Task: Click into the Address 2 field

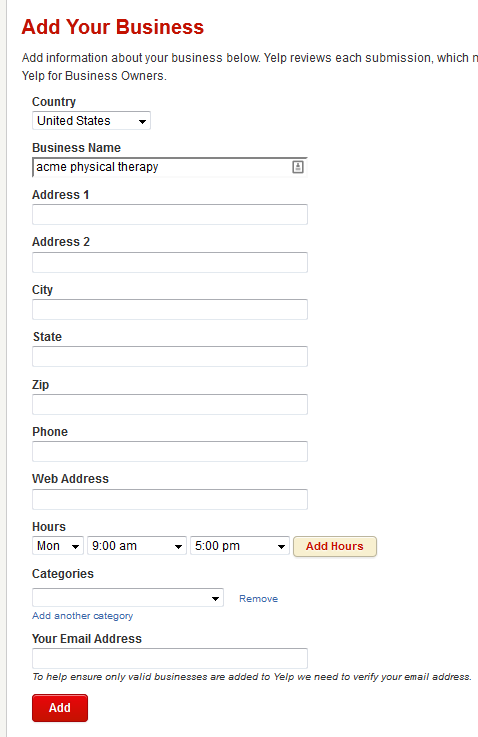Action: click(x=170, y=262)
